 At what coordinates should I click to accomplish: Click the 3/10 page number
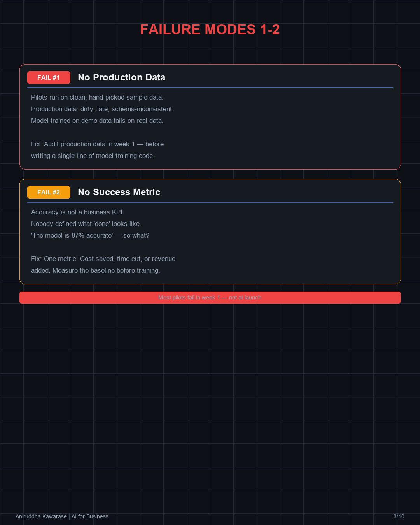click(399, 516)
